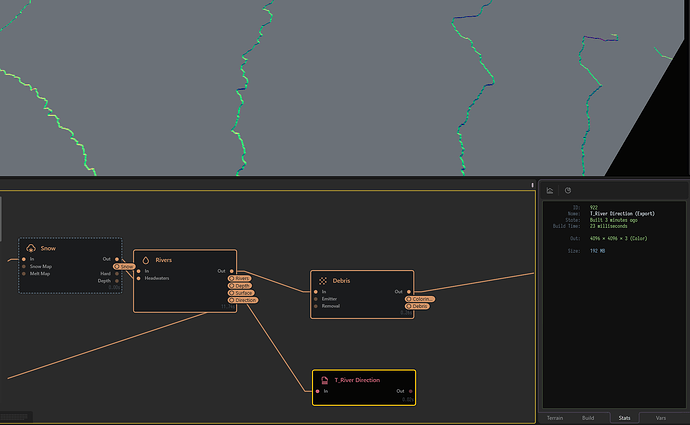Switch to the Terrain tab
Screen dimensions: 690x425
(554, 418)
